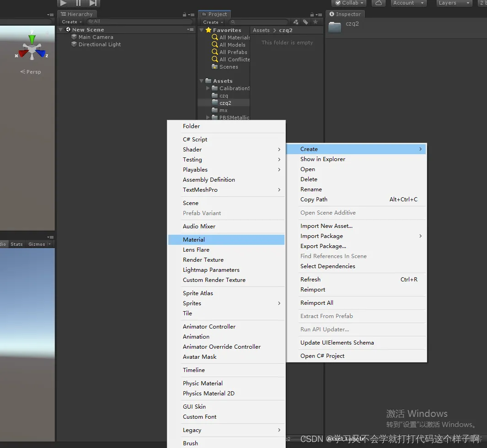The width and height of the screenshot is (487, 448).
Task: Click the Step Frame button
Action: [x=92, y=4]
